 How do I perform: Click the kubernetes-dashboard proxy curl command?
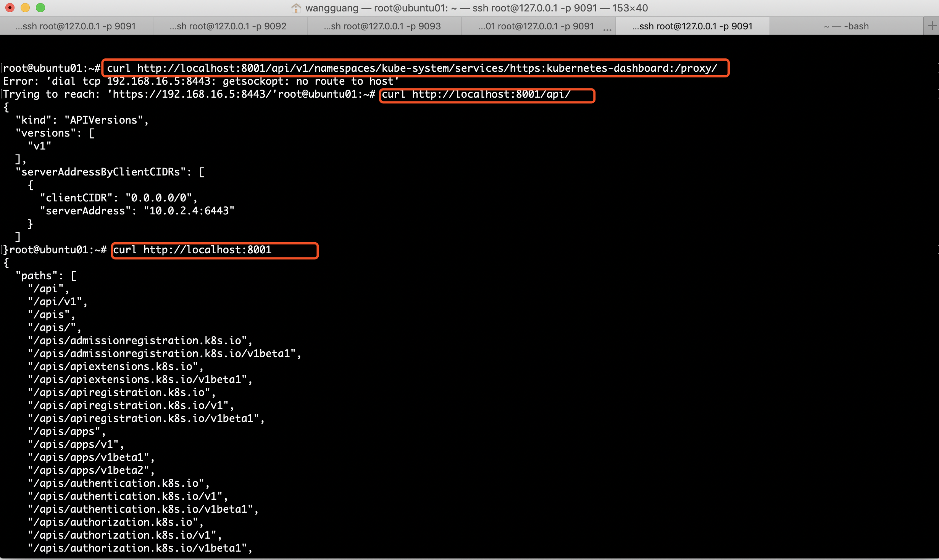(x=412, y=68)
